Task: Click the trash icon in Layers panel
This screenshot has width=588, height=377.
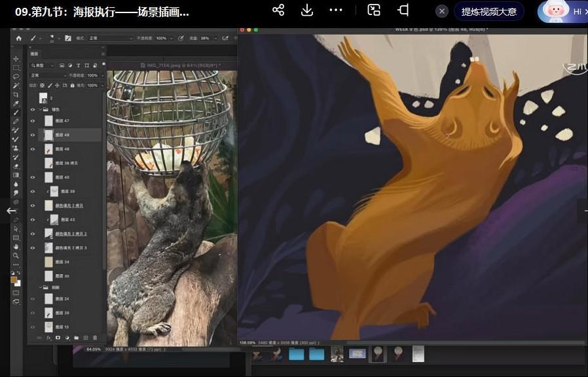Action: coord(95,338)
